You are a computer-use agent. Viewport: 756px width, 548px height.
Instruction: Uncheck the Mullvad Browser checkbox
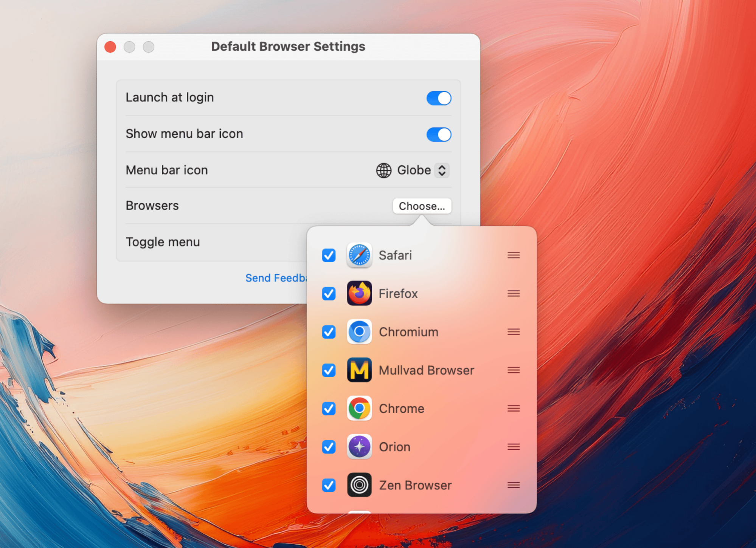coord(329,370)
